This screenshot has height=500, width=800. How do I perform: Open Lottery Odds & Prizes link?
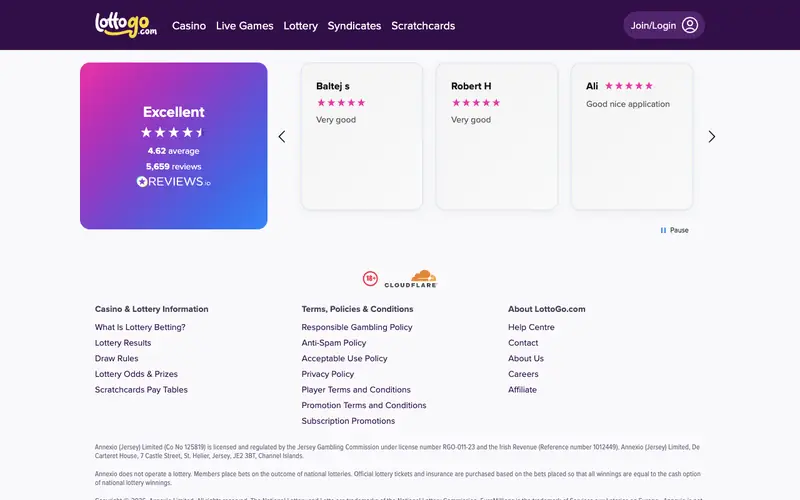[x=136, y=374]
